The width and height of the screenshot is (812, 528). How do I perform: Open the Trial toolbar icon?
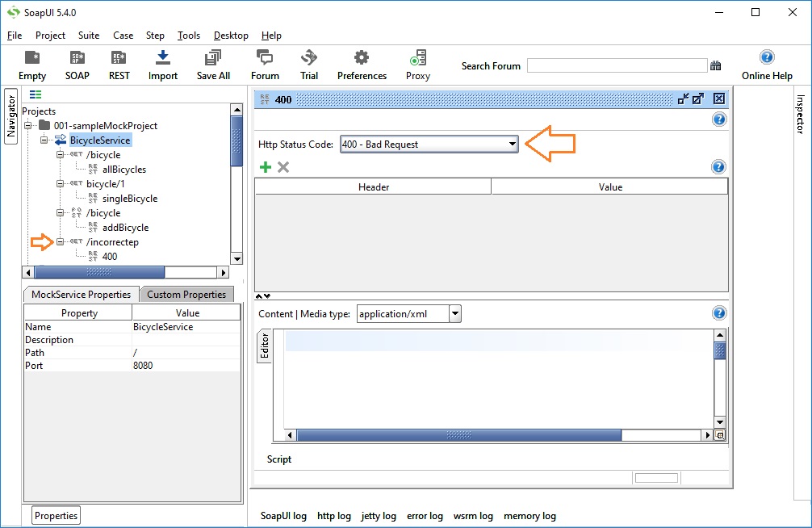tap(309, 65)
